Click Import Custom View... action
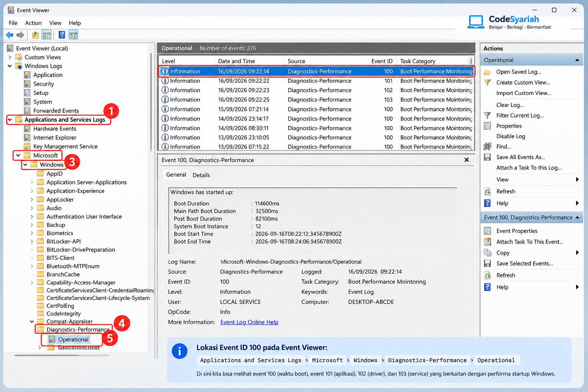588x392 pixels. point(524,93)
